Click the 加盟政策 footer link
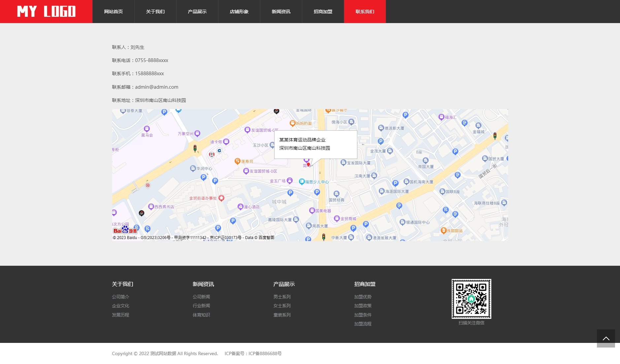 pyautogui.click(x=363, y=306)
